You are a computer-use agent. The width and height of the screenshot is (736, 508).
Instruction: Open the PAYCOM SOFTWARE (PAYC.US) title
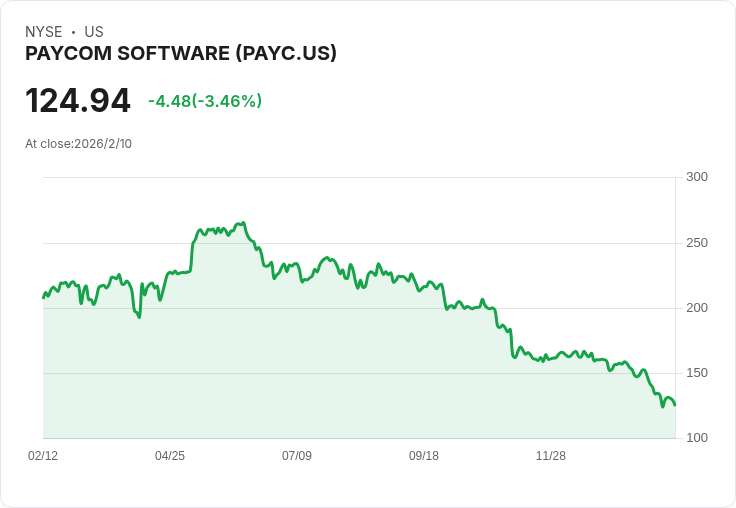[181, 54]
